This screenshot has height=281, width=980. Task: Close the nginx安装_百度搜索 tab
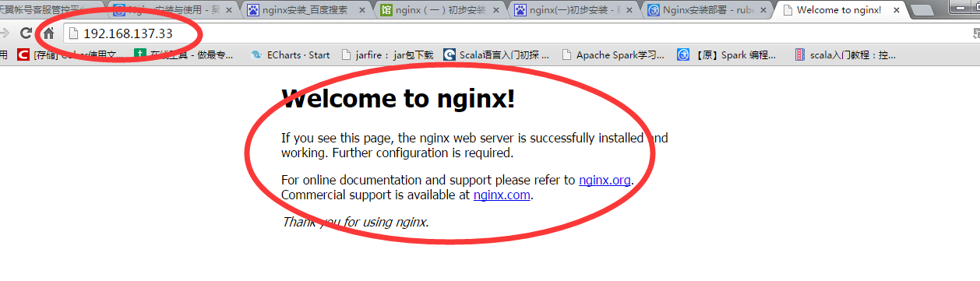pos(362,11)
